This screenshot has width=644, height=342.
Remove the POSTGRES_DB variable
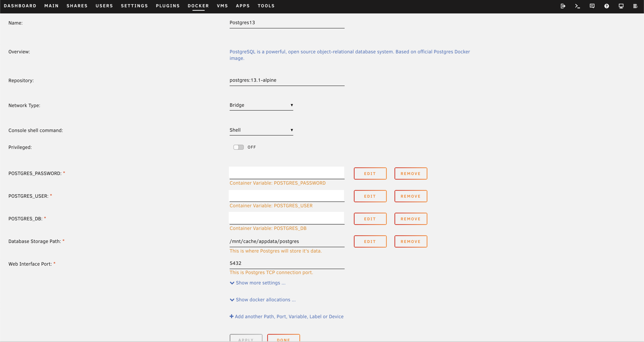[411, 219]
